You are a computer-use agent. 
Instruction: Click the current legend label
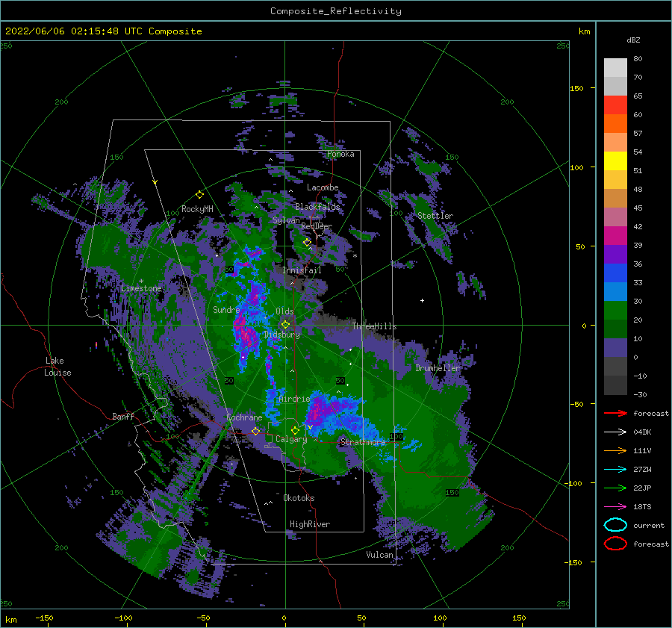(x=649, y=525)
